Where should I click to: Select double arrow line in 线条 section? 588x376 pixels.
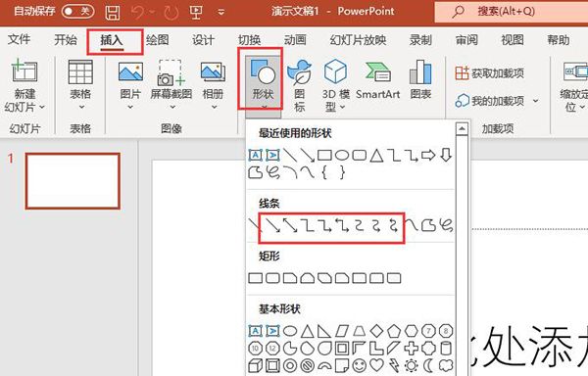tap(290, 225)
